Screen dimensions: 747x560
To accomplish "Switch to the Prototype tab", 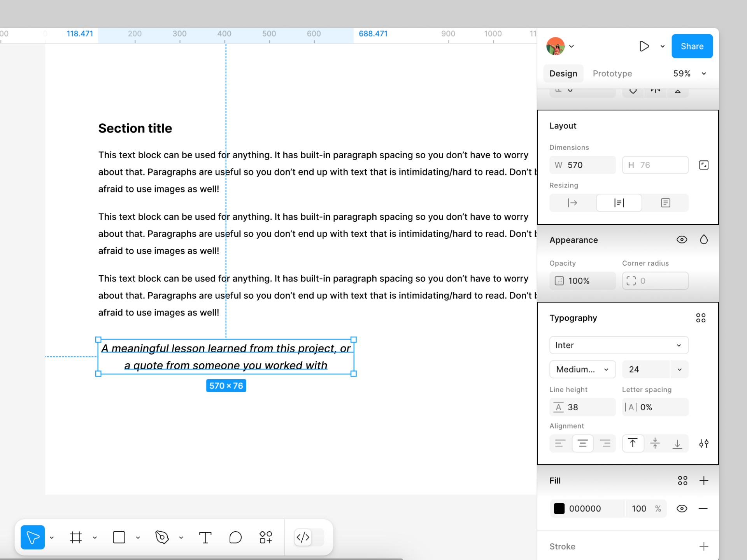I will coord(612,73).
